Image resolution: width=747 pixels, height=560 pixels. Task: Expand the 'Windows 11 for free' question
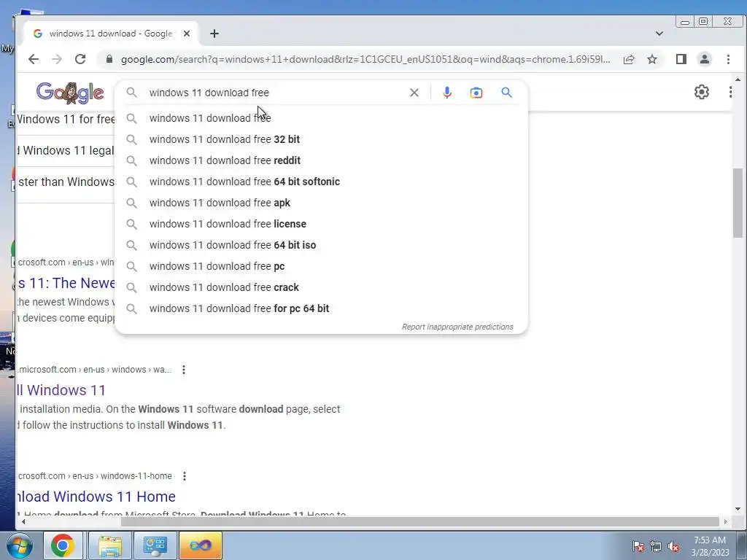pos(66,119)
